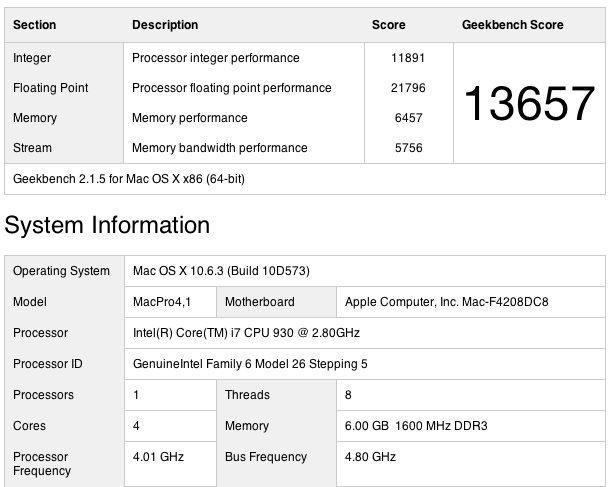The image size is (612, 487).
Task: Select the Motherboard label cell
Action: point(259,302)
